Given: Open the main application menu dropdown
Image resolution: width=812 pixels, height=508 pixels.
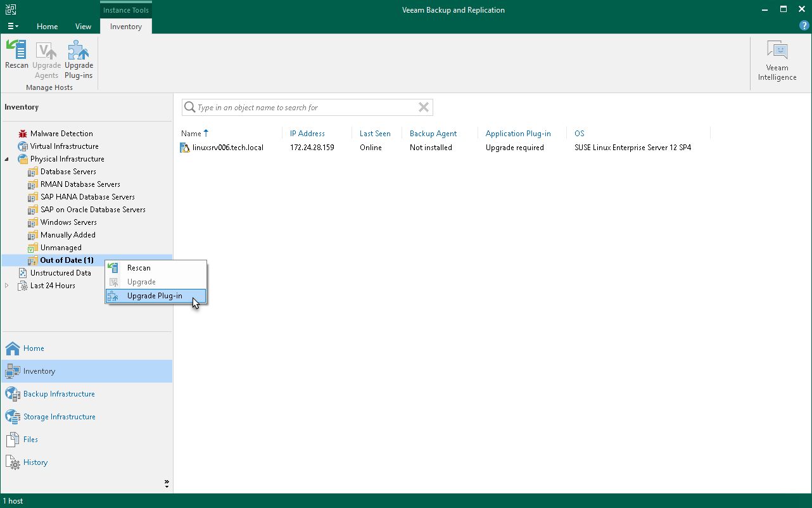Looking at the screenshot, I should 13,27.
